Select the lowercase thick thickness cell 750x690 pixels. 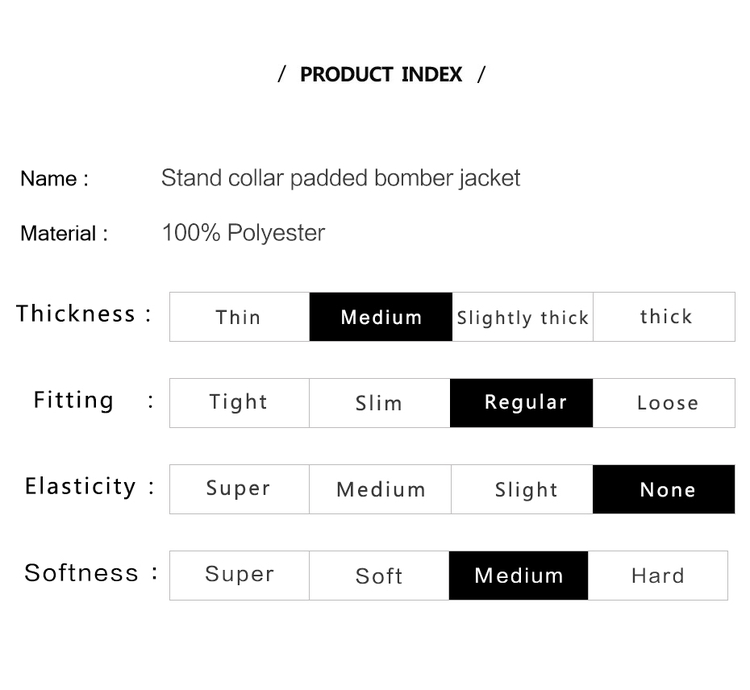[664, 317]
